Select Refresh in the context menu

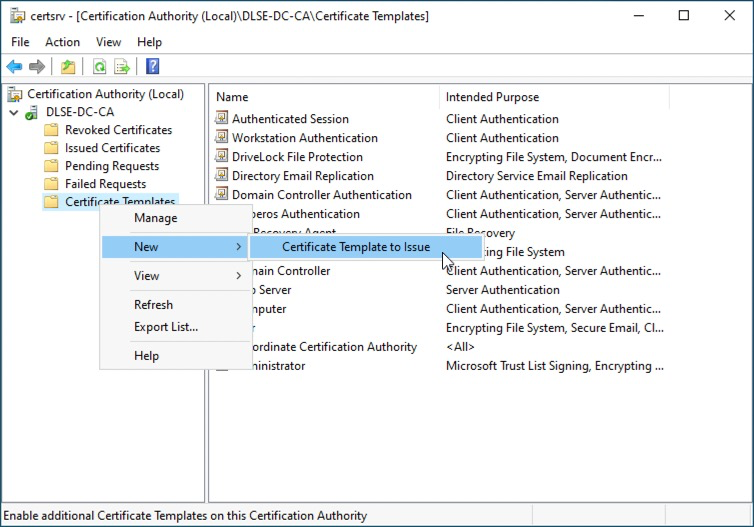[153, 305]
